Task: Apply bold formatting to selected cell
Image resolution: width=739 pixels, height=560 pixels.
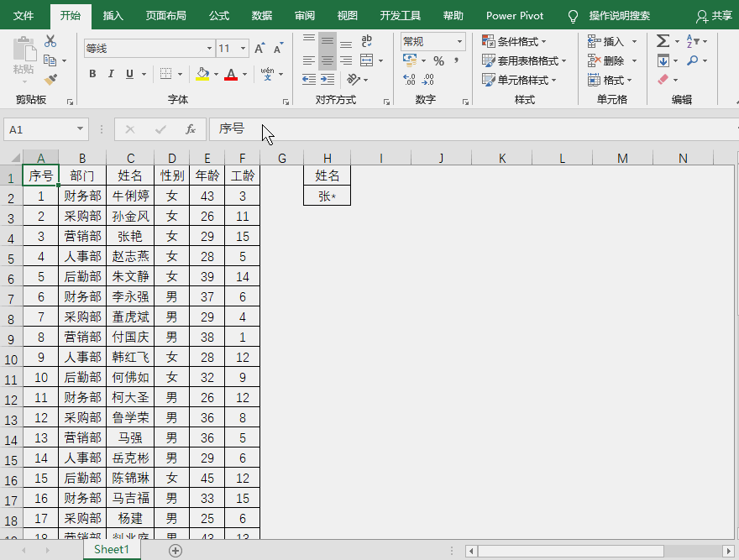Action: point(92,74)
